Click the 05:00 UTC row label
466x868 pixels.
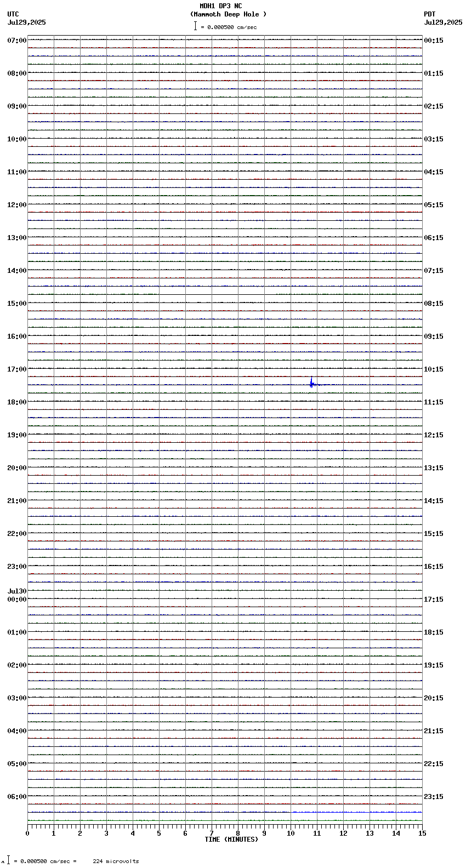[17, 764]
